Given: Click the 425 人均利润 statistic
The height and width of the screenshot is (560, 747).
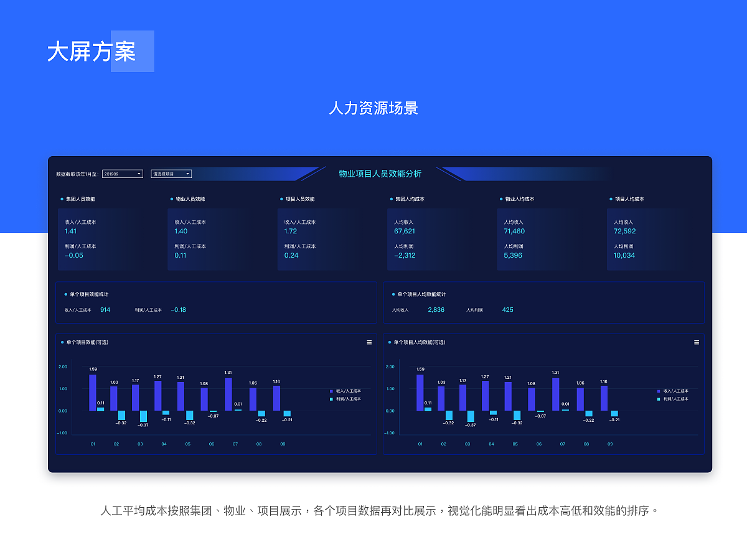Looking at the screenshot, I should point(508,310).
